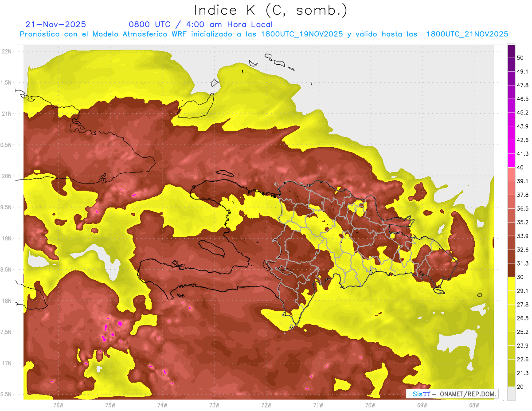Click colorbar label '41.3'

coord(522,154)
